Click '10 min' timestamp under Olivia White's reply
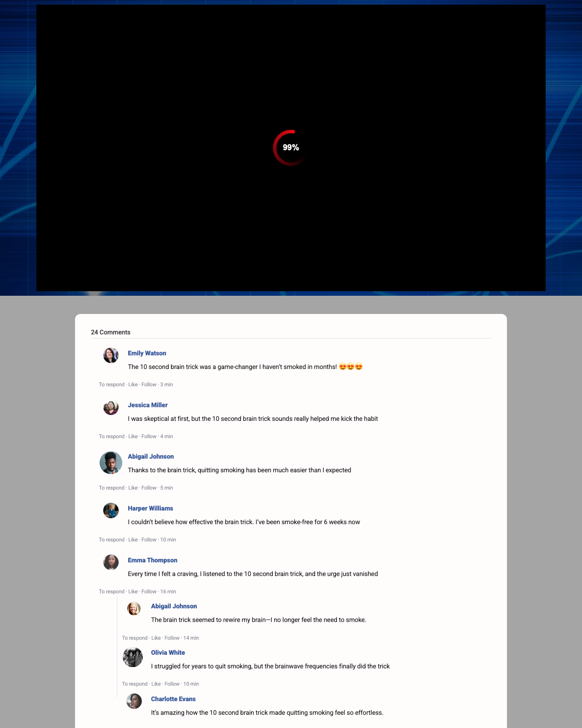The height and width of the screenshot is (728, 582). click(191, 684)
